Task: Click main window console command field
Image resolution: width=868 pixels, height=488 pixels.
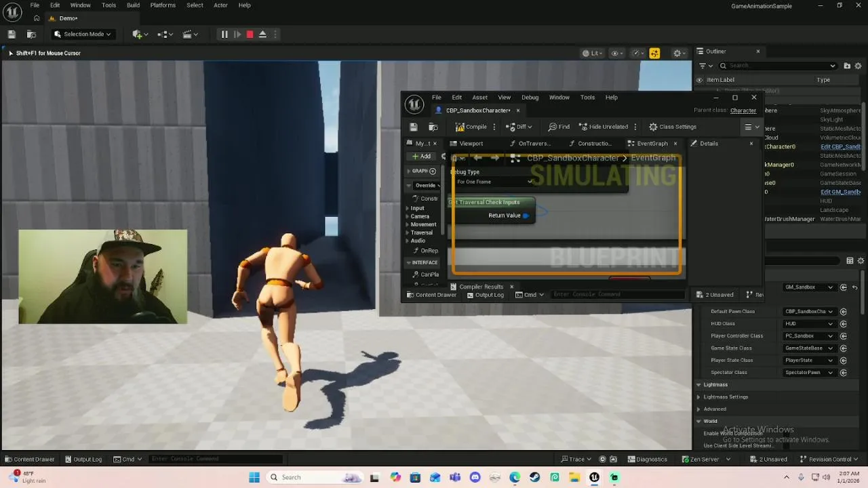Action: coord(216,459)
